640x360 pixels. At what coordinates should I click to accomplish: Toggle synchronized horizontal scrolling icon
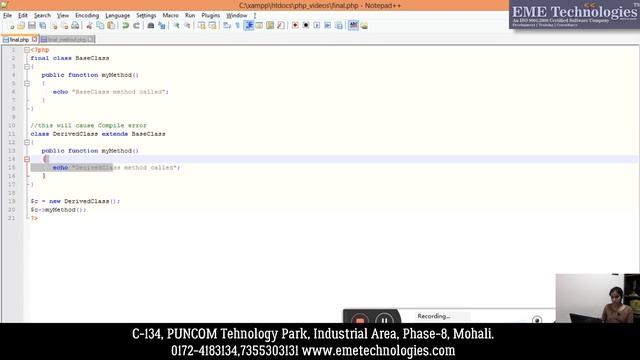212,26
